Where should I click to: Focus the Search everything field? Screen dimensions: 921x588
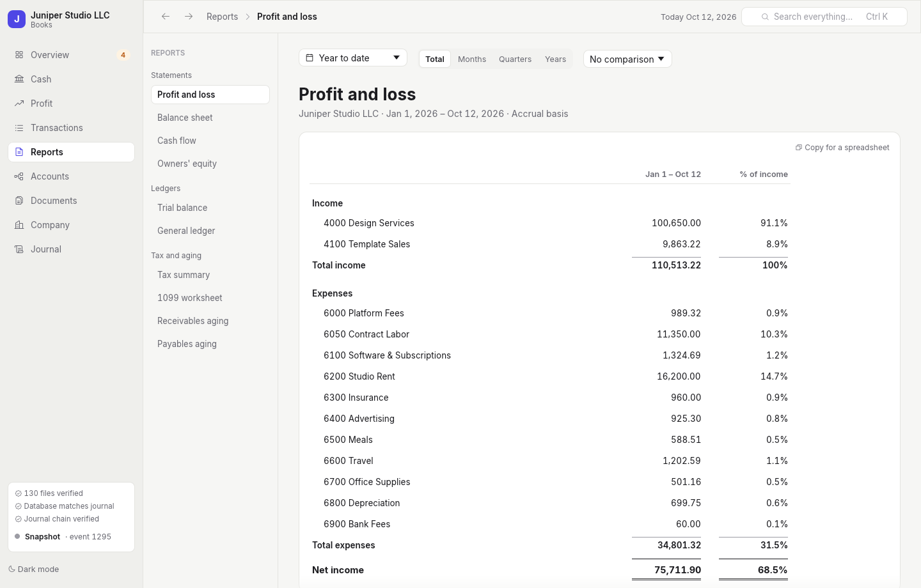click(824, 17)
